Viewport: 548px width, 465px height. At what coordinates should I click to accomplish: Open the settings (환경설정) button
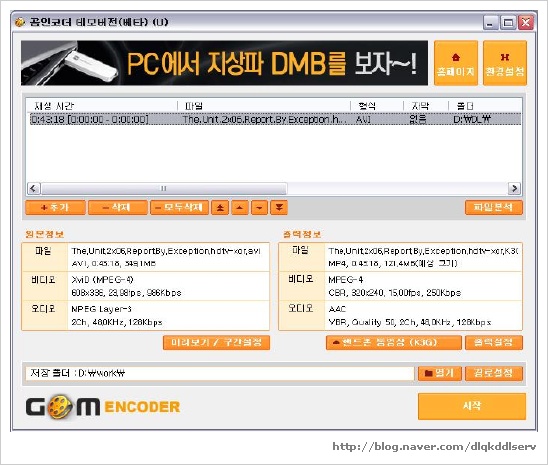click(505, 63)
